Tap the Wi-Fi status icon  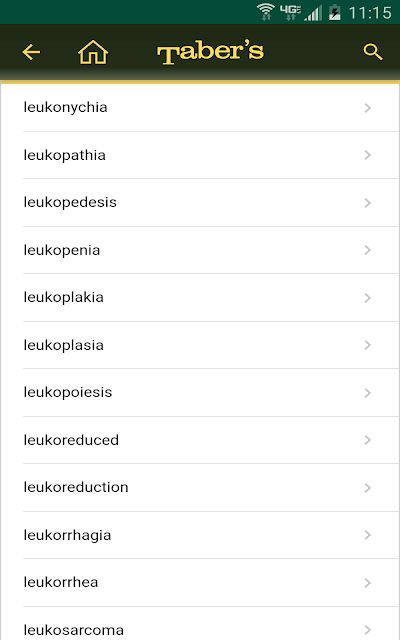pos(265,12)
